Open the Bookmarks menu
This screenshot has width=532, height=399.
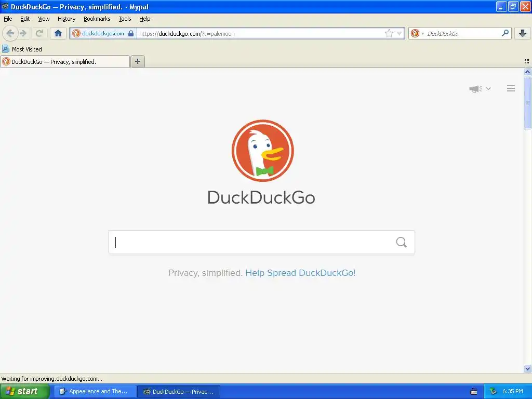tap(97, 19)
